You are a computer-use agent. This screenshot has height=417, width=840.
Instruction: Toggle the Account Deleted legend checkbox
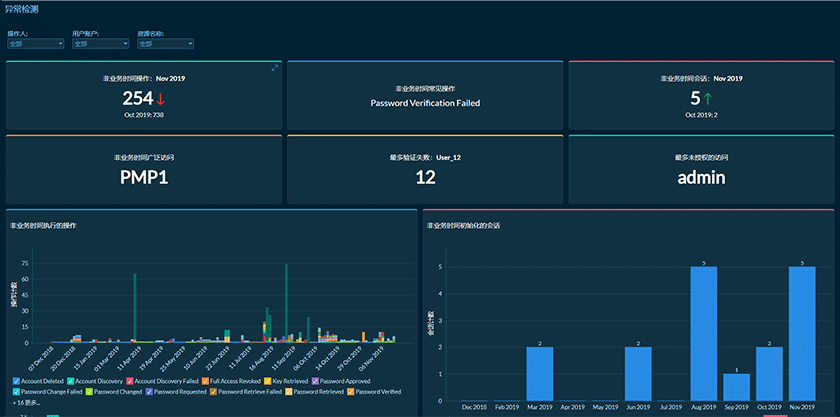pos(16,381)
